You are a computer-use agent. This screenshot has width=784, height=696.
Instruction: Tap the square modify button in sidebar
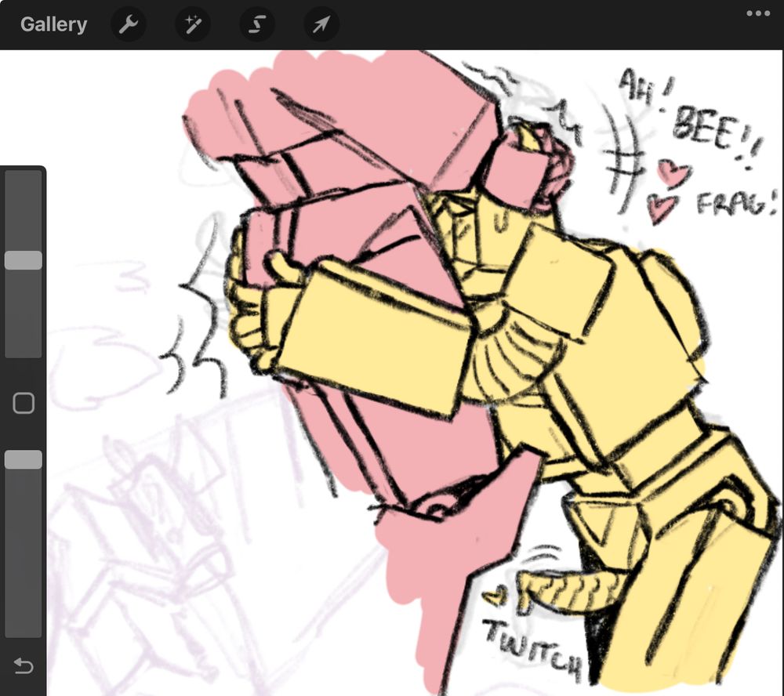point(24,403)
